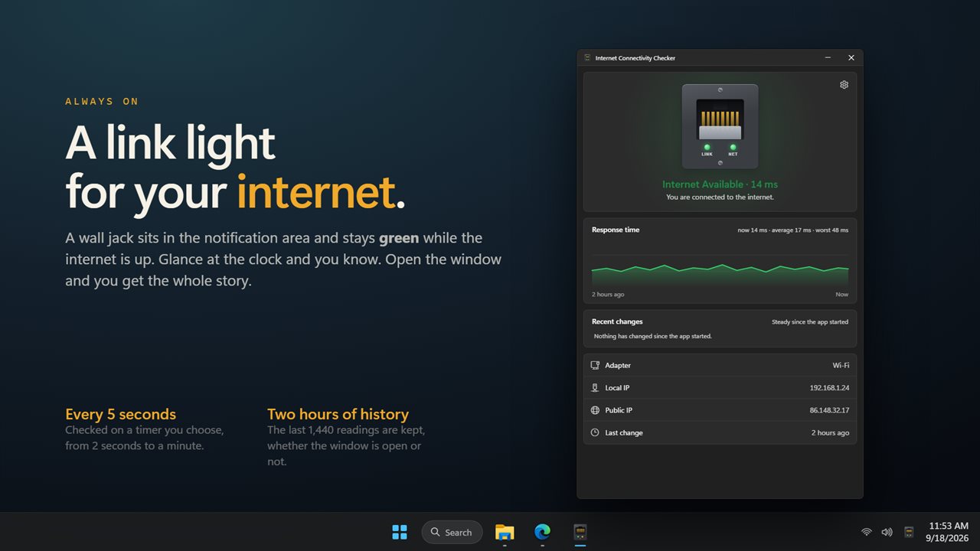Click "Nothing has changed since the app started."
980x551 pixels.
[653, 336]
